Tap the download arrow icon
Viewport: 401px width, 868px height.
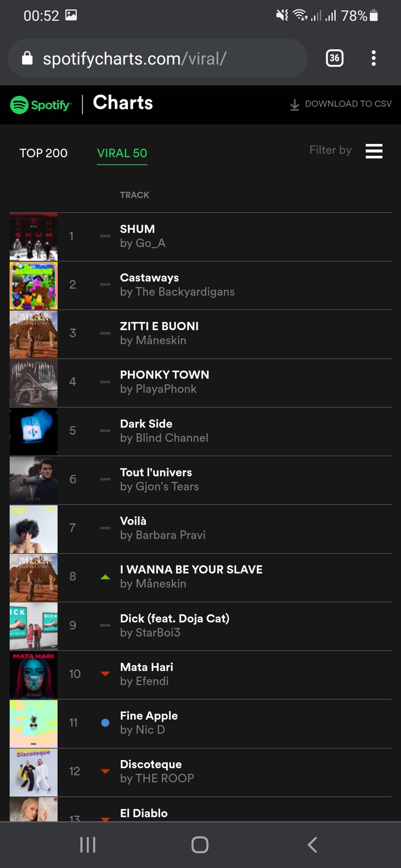[x=294, y=104]
